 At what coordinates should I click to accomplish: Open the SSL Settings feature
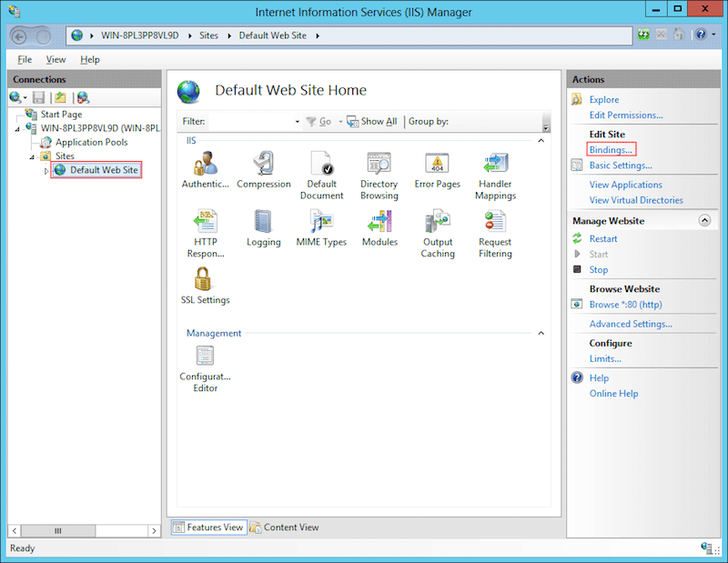pyautogui.click(x=206, y=285)
